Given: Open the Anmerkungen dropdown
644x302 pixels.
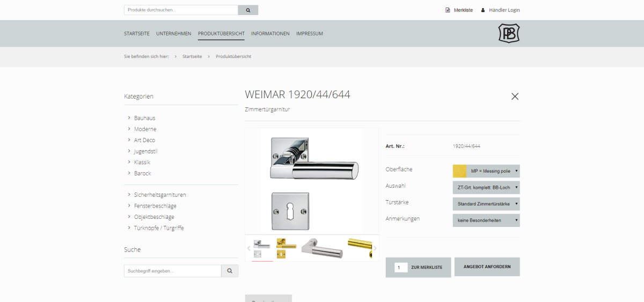Looking at the screenshot, I should tap(486, 220).
